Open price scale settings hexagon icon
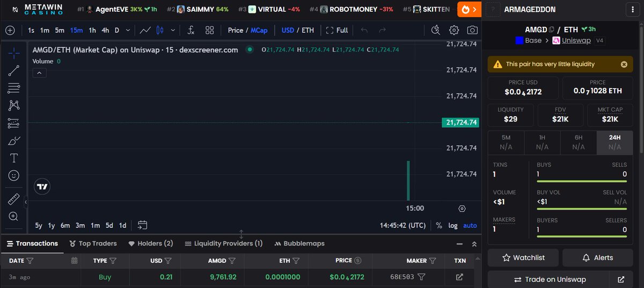Viewport: 644px width, 288px height. (x=462, y=208)
